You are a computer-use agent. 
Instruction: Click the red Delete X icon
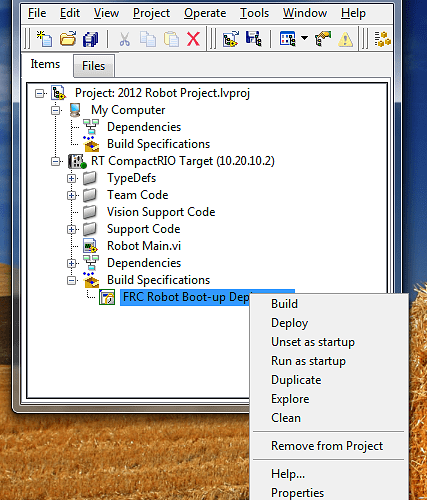(x=193, y=39)
